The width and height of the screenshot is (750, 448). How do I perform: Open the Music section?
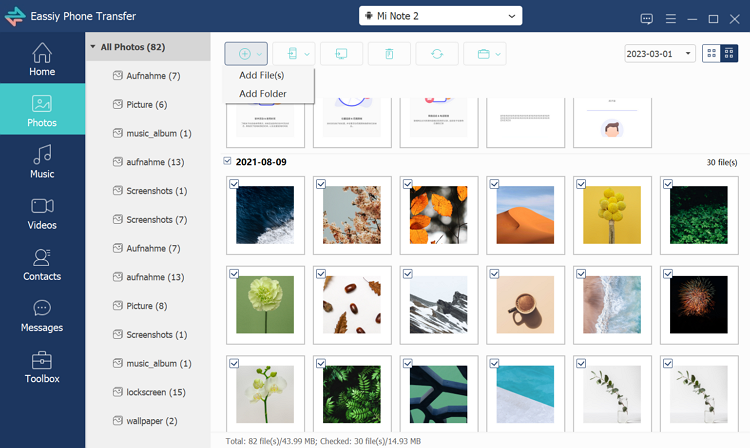[x=42, y=162]
